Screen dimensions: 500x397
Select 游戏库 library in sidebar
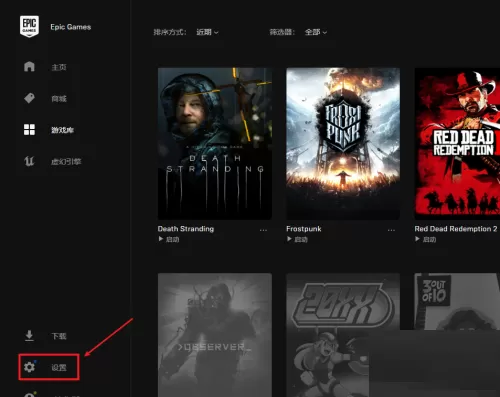[62, 130]
